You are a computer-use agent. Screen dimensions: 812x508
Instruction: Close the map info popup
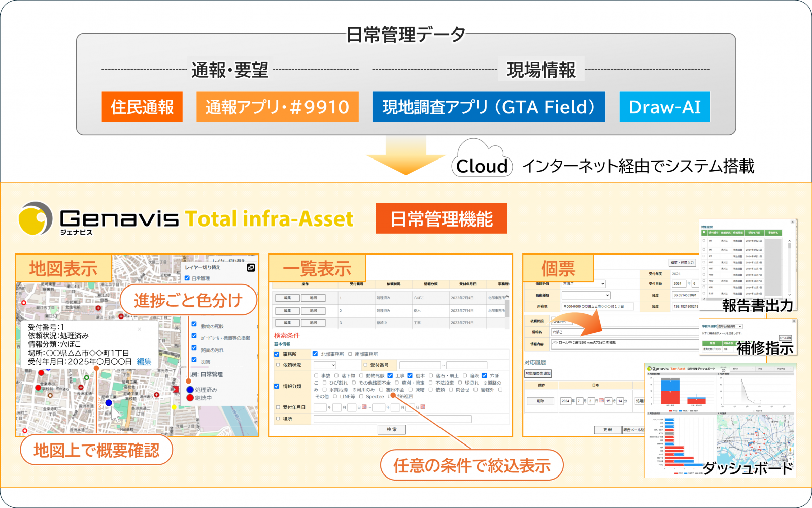pos(140,329)
